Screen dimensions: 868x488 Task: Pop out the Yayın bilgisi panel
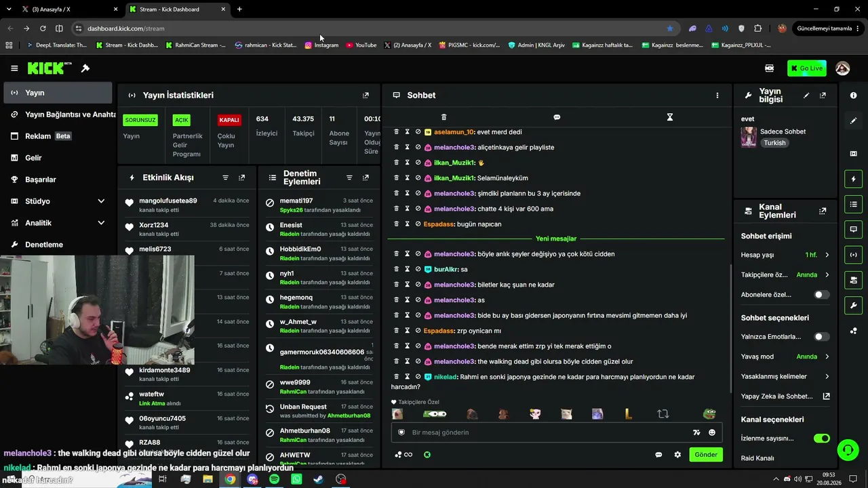(823, 96)
